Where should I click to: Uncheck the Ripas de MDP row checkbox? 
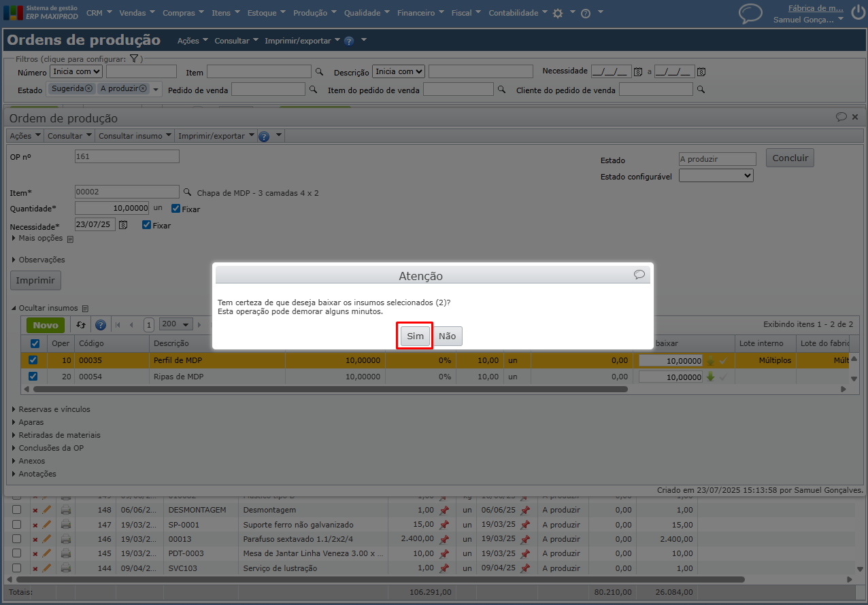coord(33,377)
